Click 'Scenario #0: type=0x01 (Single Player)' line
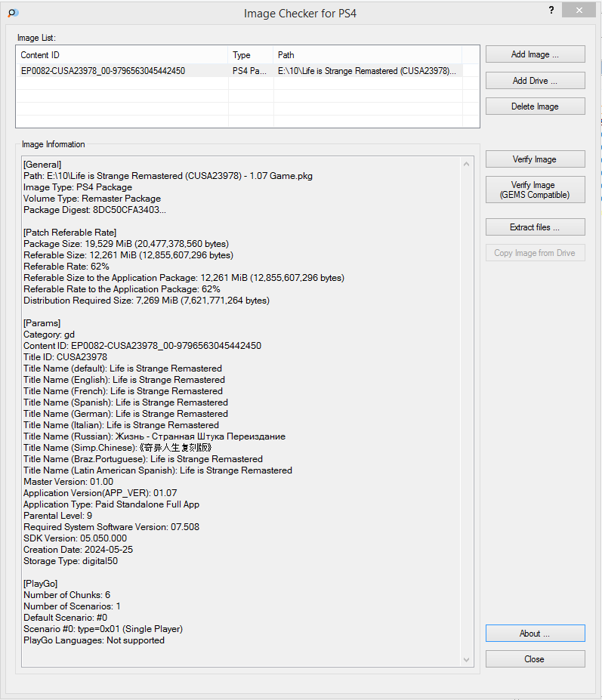This screenshot has height=700, width=602. 103,629
